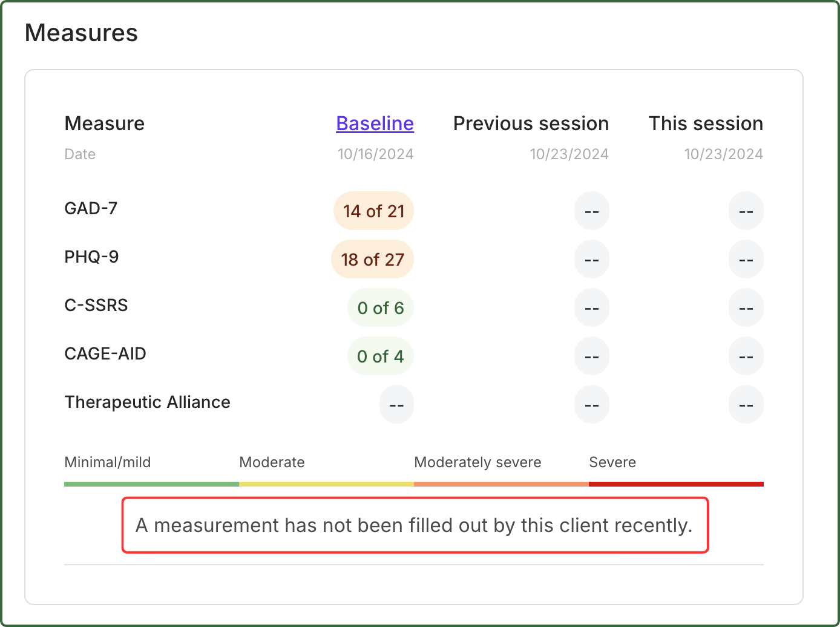Image resolution: width=840 pixels, height=627 pixels.
Task: Click the CAGE-AID baseline score 0 of 4
Action: [x=380, y=356]
